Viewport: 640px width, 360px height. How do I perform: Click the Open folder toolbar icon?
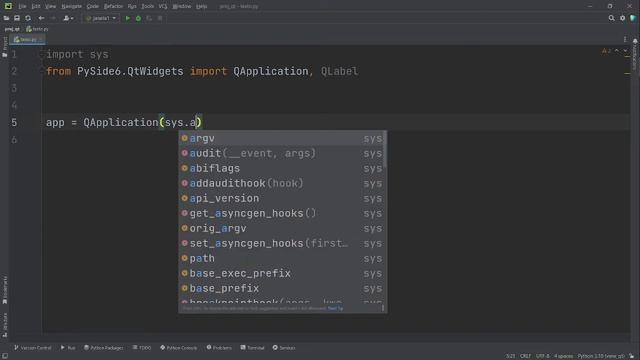pos(6,18)
